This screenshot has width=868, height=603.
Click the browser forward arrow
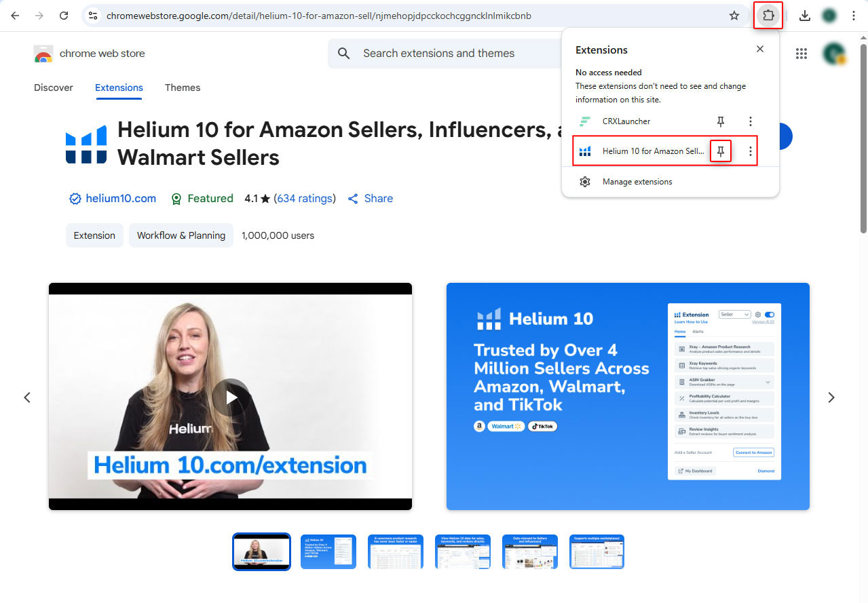click(x=39, y=16)
